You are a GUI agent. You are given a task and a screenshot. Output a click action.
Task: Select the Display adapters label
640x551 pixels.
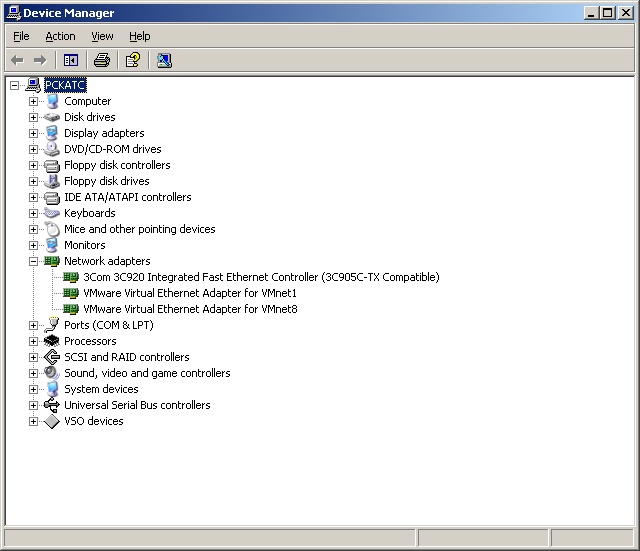(x=104, y=133)
